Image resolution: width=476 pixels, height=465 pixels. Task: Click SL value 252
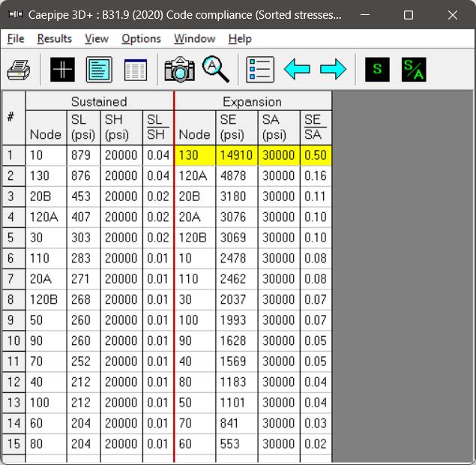(x=83, y=361)
